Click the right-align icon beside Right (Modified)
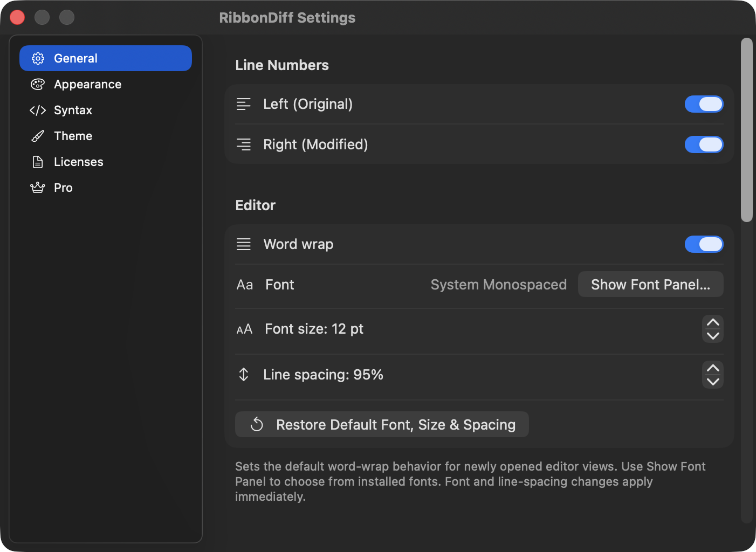Viewport: 756px width, 552px height. coord(244,144)
